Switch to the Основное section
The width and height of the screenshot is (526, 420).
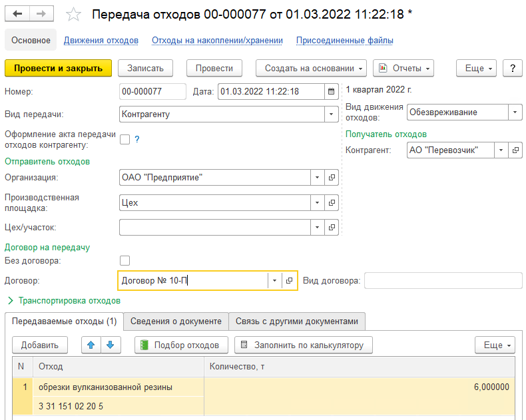(x=31, y=40)
